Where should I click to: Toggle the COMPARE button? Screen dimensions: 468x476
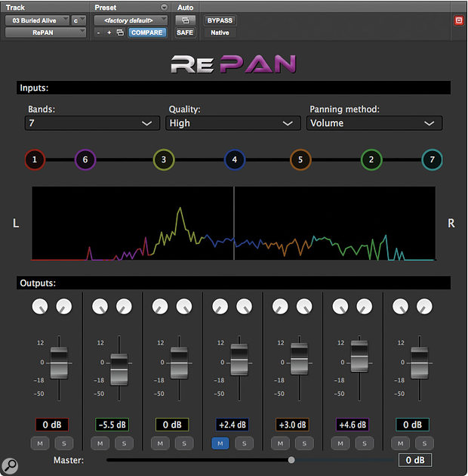(x=147, y=32)
